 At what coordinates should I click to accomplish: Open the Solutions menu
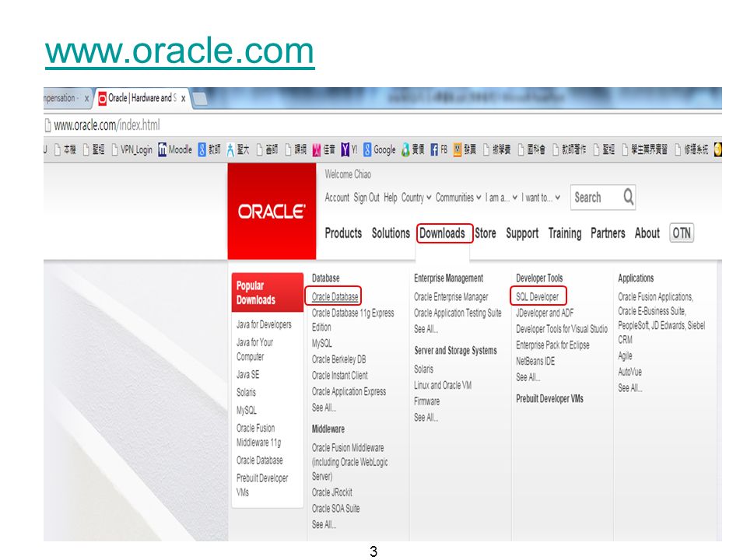[391, 233]
